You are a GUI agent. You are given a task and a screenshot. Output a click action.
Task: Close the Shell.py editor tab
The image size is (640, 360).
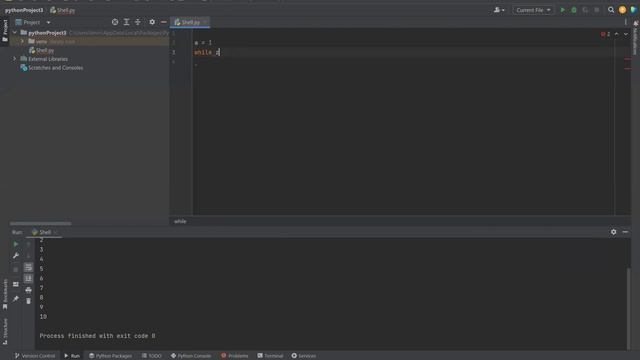click(205, 22)
